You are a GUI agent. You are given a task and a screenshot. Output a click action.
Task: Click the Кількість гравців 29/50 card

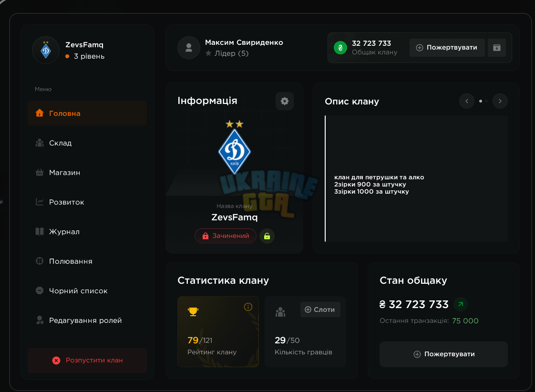coord(305,331)
